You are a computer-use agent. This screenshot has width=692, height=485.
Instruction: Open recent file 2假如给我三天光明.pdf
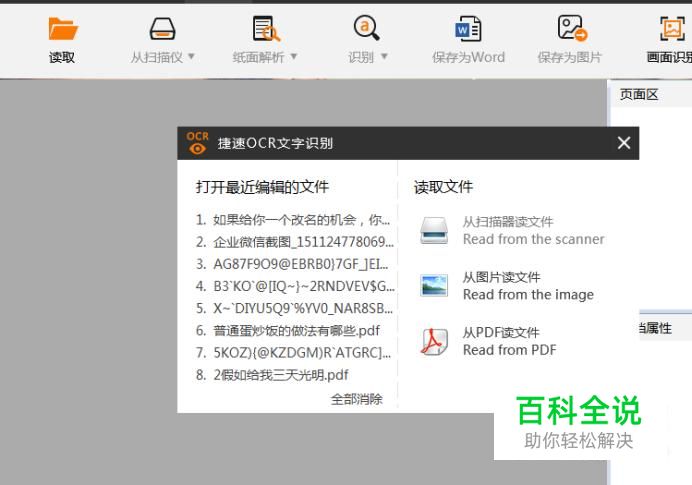[x=272, y=375]
